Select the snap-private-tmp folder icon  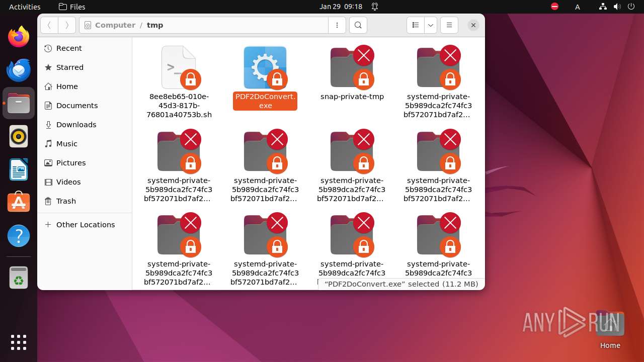tap(352, 67)
